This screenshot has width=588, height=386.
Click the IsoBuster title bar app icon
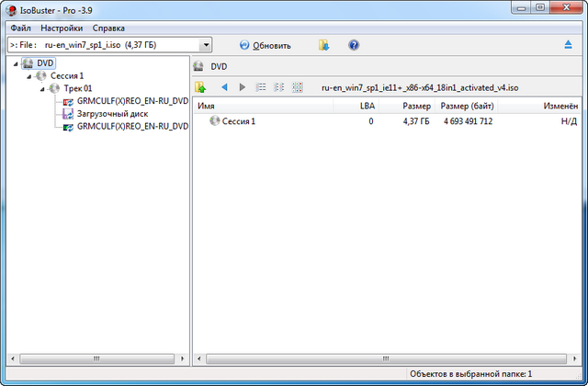coord(12,10)
